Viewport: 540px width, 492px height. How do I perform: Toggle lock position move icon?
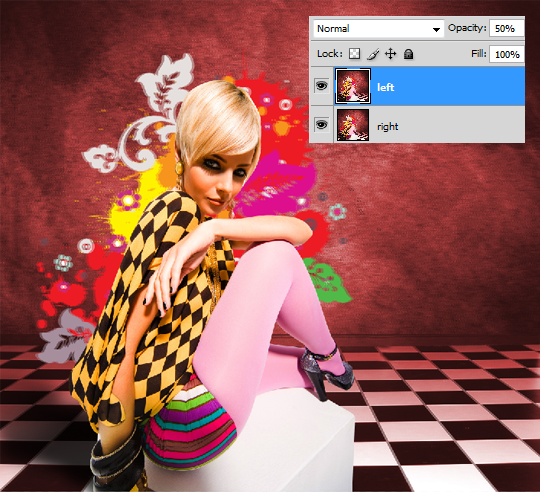391,54
